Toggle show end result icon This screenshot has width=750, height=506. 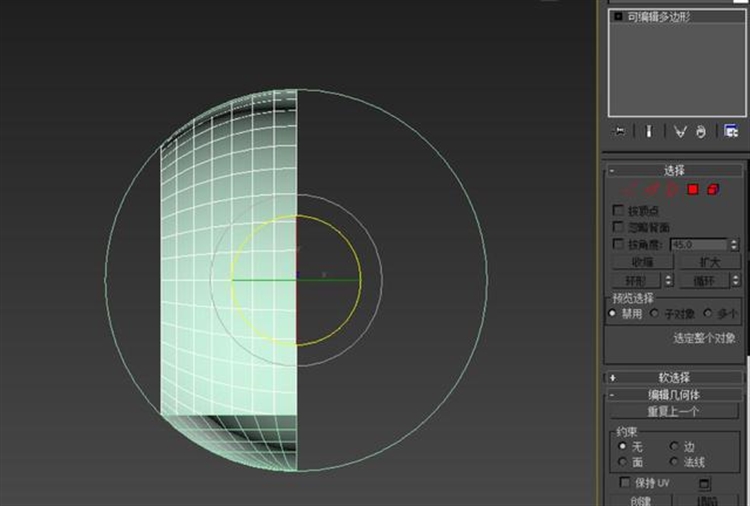pyautogui.click(x=649, y=131)
